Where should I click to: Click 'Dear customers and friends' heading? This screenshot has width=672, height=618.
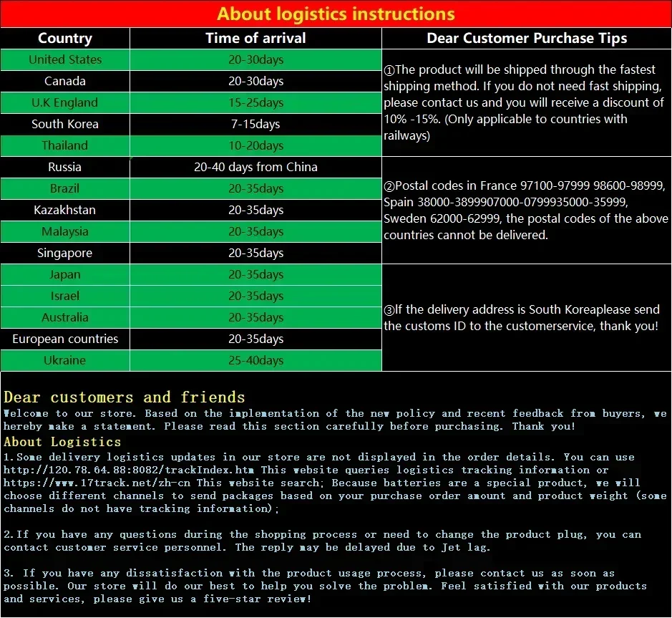125,397
